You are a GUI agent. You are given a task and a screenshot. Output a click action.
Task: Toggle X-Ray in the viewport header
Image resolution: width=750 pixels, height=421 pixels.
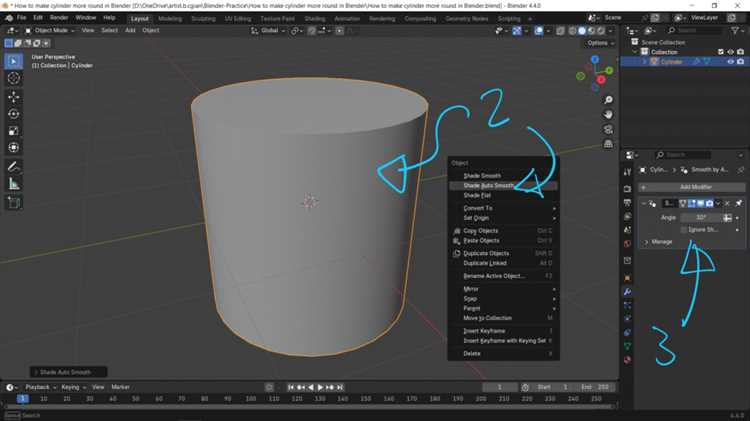[560, 31]
